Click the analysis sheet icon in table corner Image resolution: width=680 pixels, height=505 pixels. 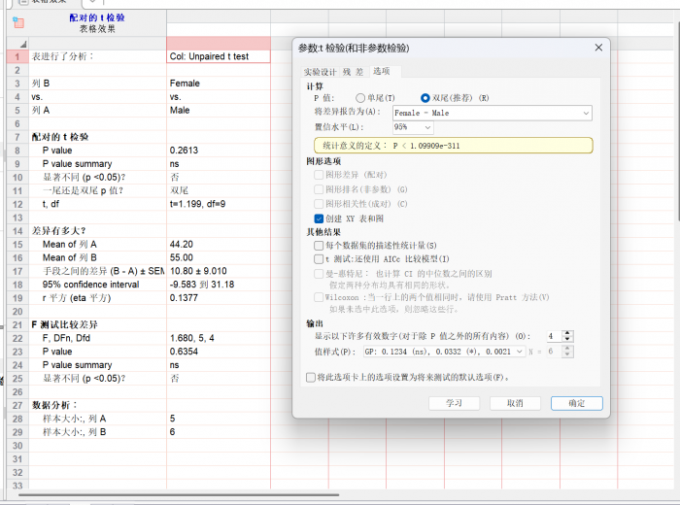click(x=18, y=22)
